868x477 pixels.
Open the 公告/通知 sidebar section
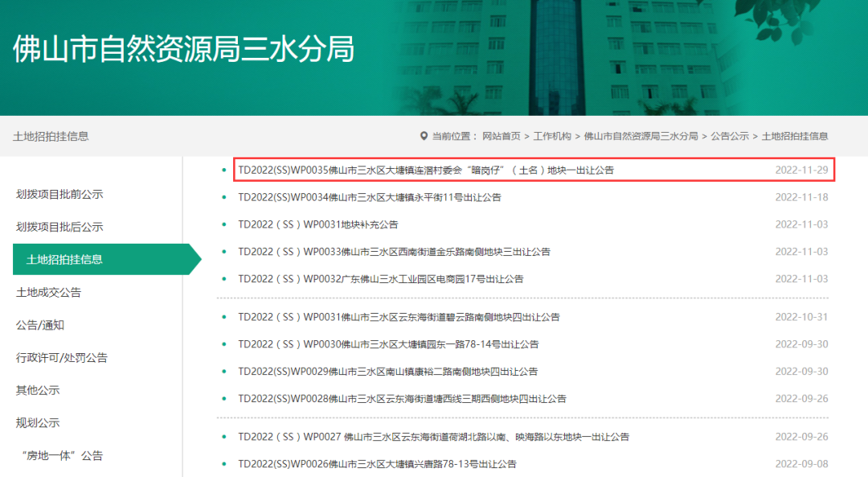40,326
